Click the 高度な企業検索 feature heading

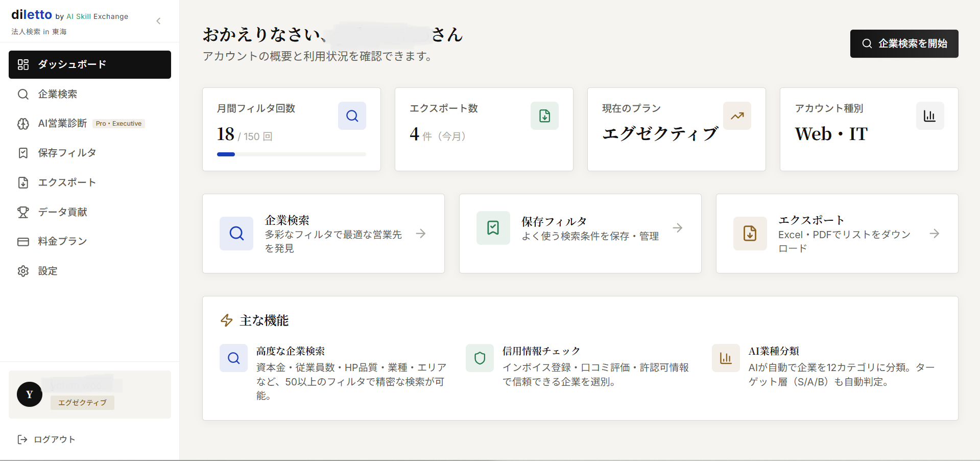(x=291, y=351)
